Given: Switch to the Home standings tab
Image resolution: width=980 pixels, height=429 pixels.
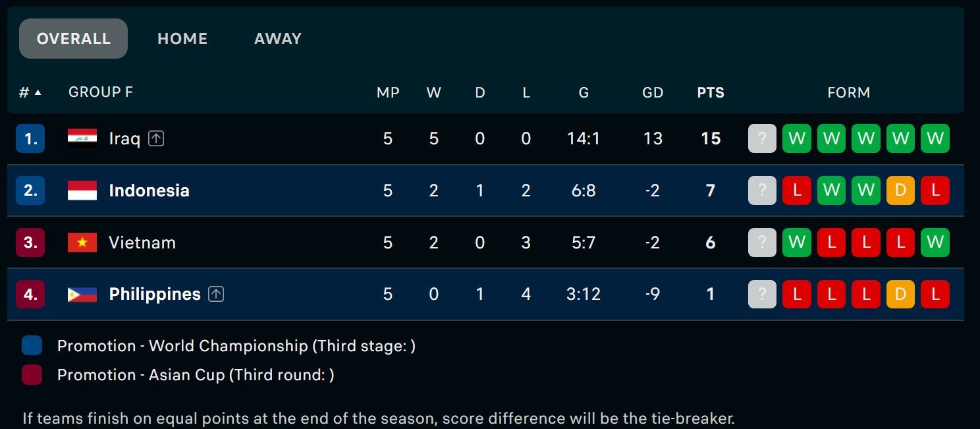Looking at the screenshot, I should [182, 39].
